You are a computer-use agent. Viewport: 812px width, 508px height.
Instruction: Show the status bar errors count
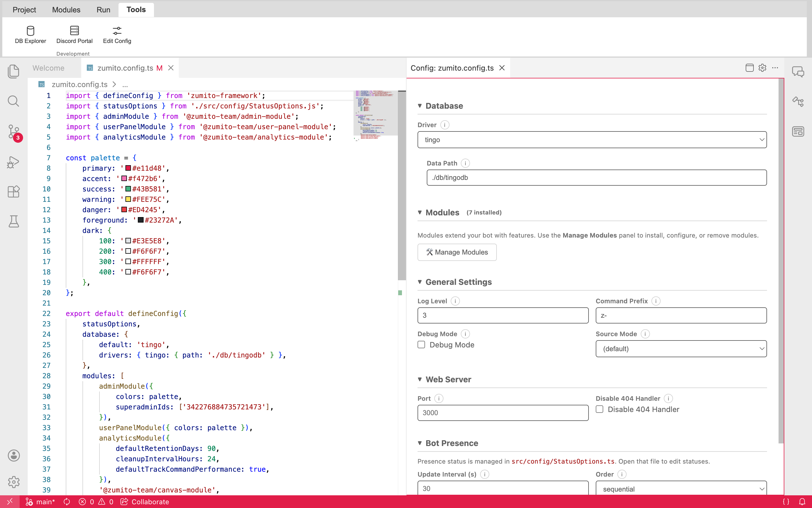(86, 502)
